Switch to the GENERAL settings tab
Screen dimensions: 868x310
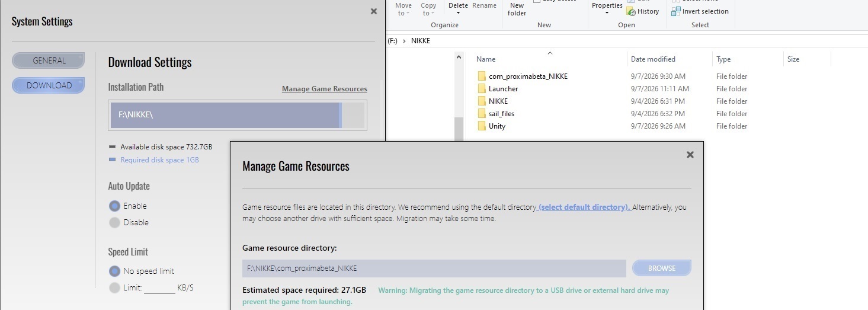[x=49, y=60]
